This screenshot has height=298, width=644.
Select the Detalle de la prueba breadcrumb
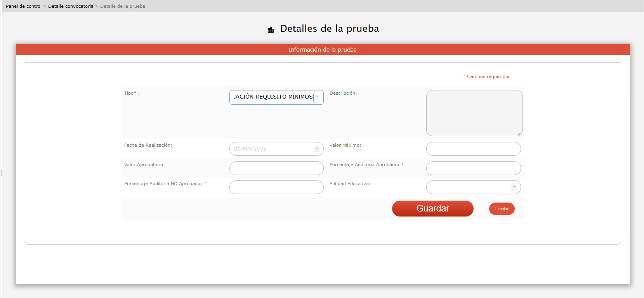123,6
